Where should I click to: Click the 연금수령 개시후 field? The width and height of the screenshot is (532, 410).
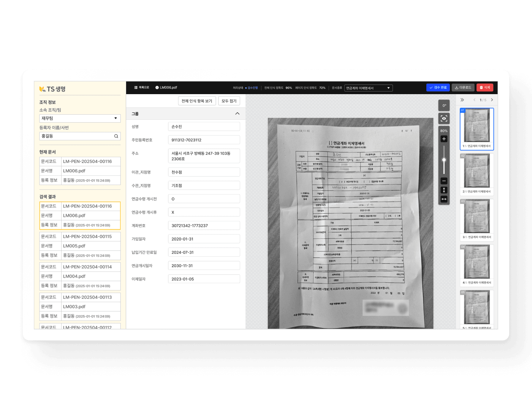click(x=204, y=212)
